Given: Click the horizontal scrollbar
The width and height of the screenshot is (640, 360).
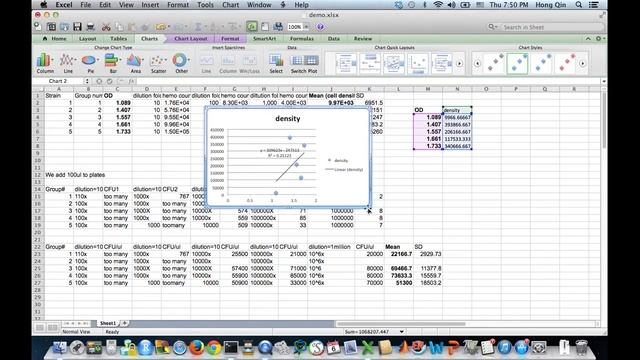Looking at the screenshot, I should 400,324.
